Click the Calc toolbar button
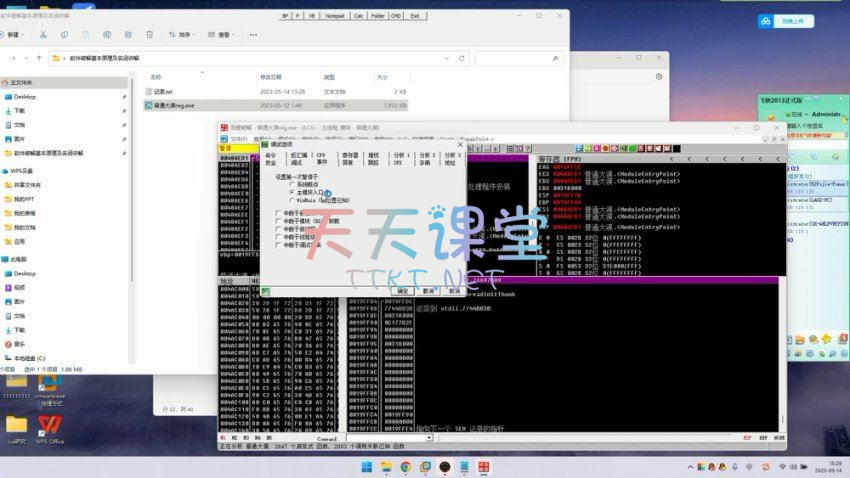 (x=360, y=16)
